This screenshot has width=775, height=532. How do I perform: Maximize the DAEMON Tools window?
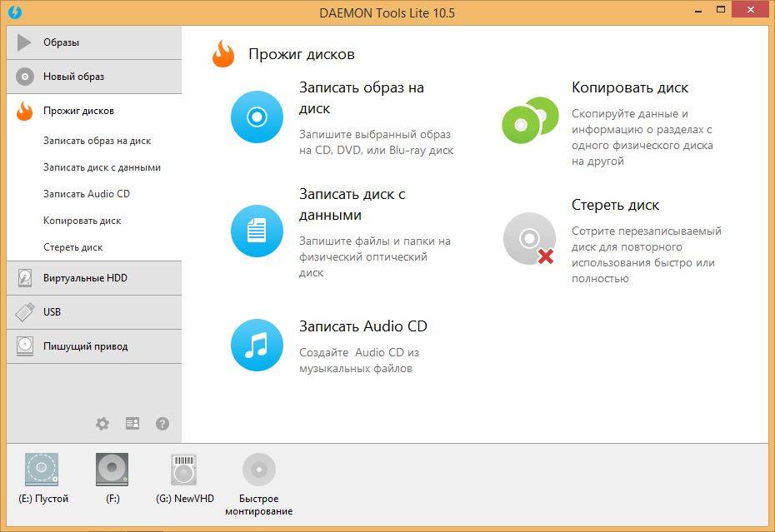pyautogui.click(x=721, y=9)
